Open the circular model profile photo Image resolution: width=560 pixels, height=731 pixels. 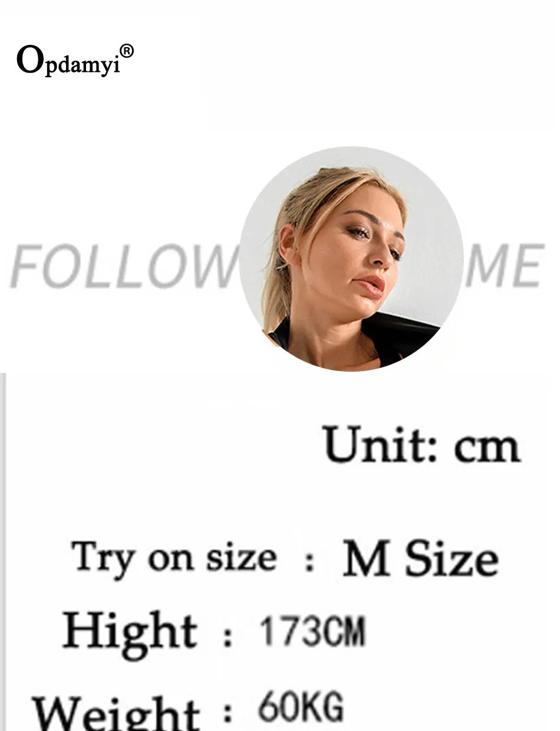[351, 258]
